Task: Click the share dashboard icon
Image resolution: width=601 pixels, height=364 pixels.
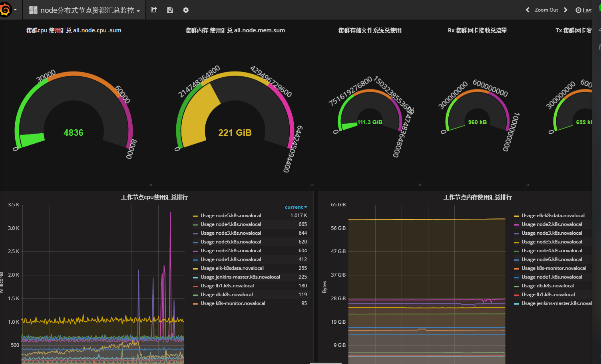Action: tap(154, 10)
